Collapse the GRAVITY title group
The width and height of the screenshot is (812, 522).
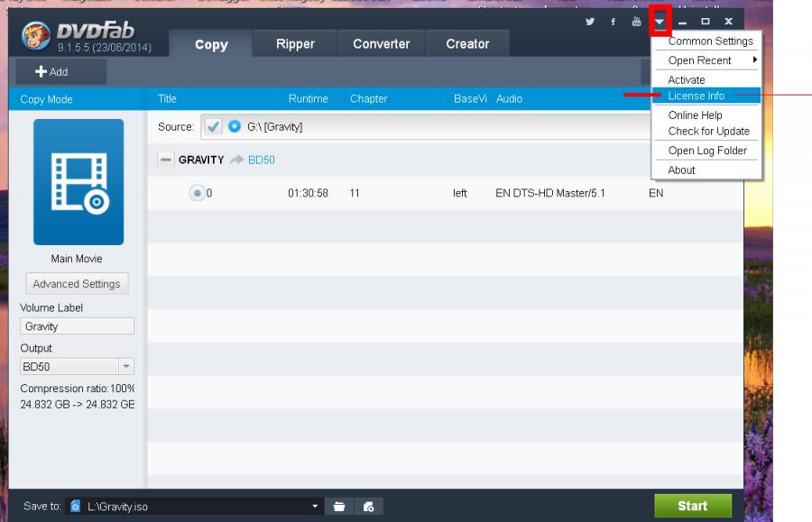[166, 160]
